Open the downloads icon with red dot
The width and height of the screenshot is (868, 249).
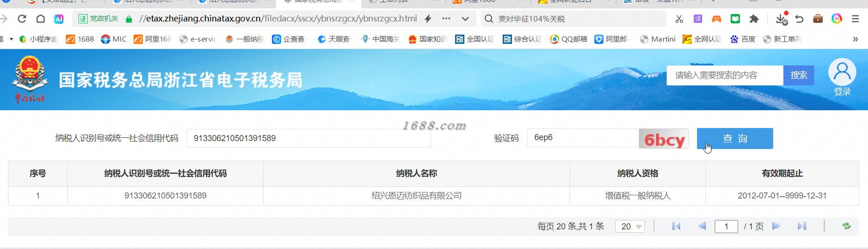point(782,18)
